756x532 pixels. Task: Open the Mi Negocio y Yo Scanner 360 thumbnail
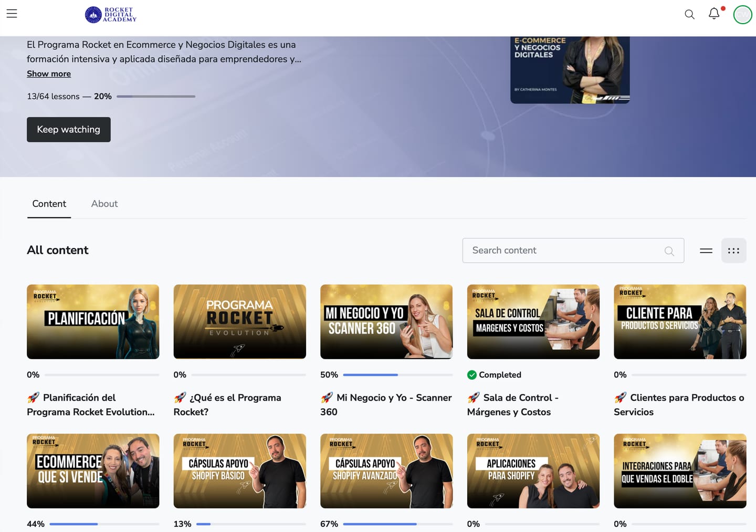[386, 322]
